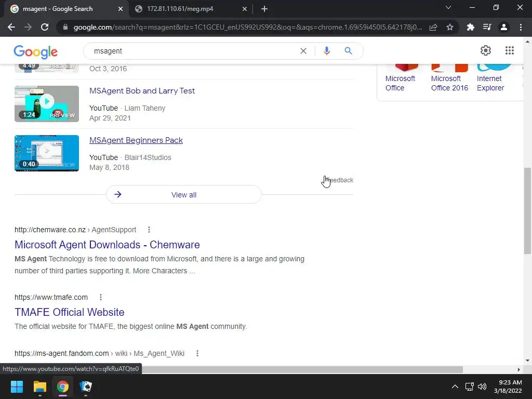
Task: Close the msagent Google Search tab
Action: tap(120, 9)
